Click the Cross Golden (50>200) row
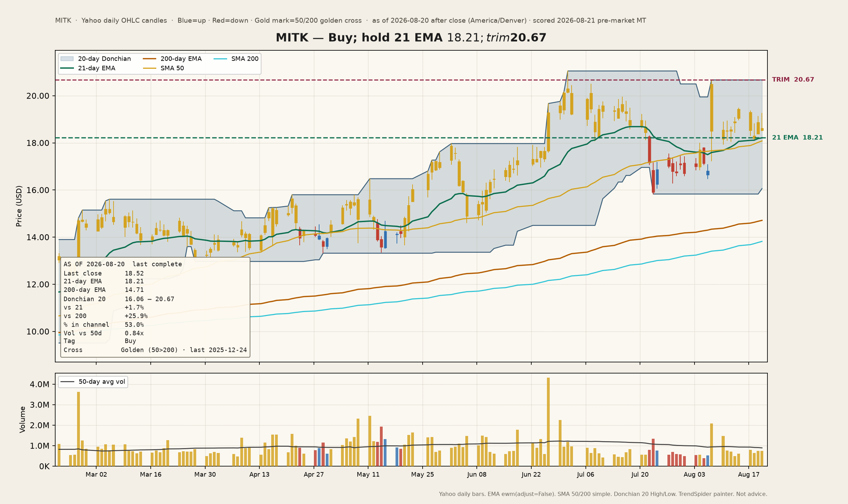This screenshot has width=848, height=504. pyautogui.click(x=155, y=350)
